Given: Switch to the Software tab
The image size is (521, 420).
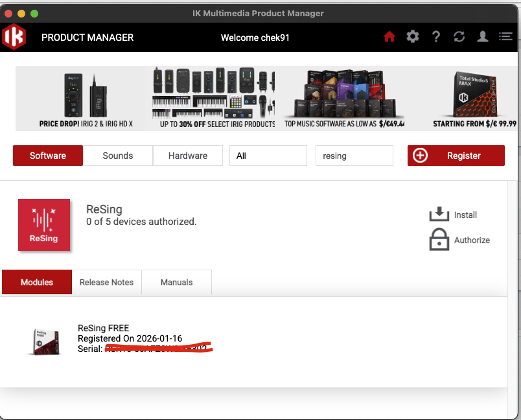Looking at the screenshot, I should 48,156.
